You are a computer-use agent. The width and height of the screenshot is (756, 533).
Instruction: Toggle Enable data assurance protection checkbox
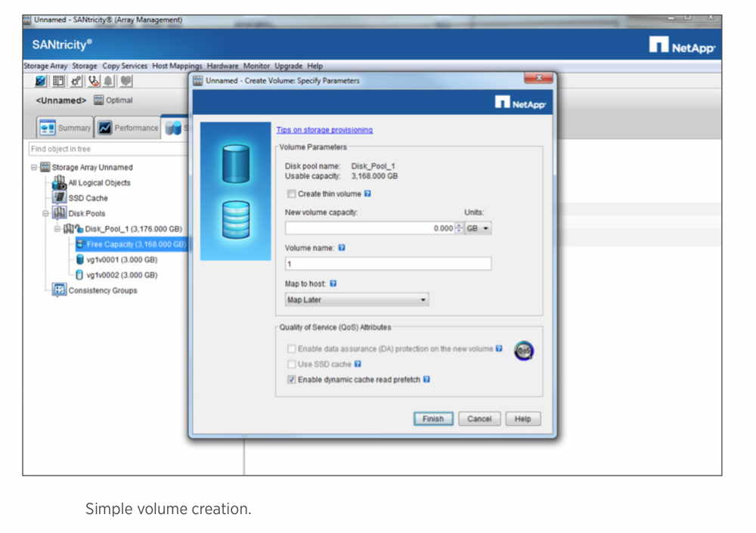click(x=291, y=349)
